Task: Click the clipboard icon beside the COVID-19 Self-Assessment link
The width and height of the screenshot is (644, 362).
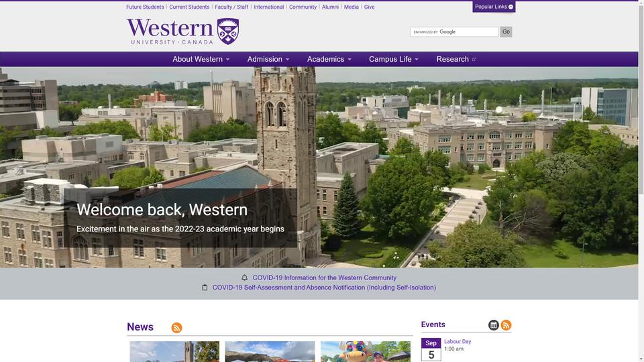Action: coord(205,288)
